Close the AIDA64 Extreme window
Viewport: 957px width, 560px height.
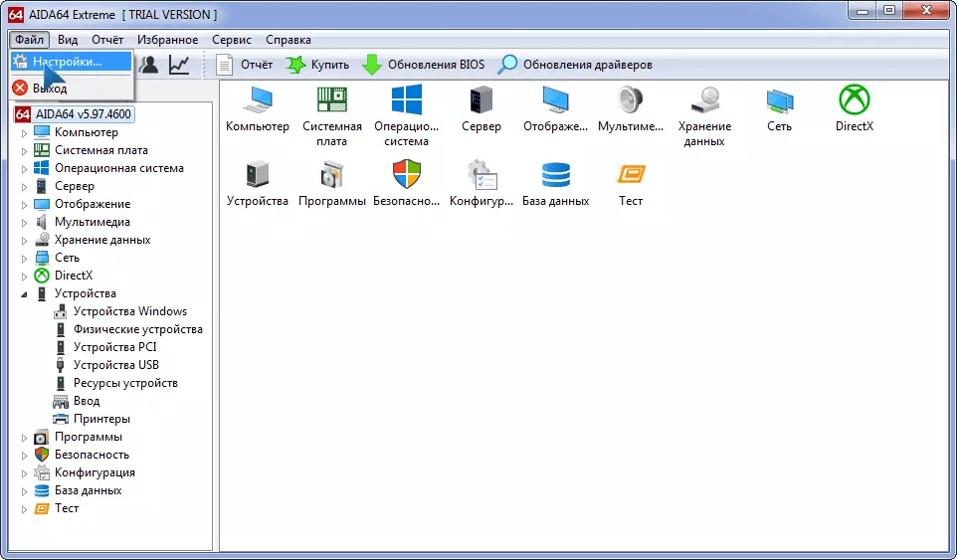(926, 10)
